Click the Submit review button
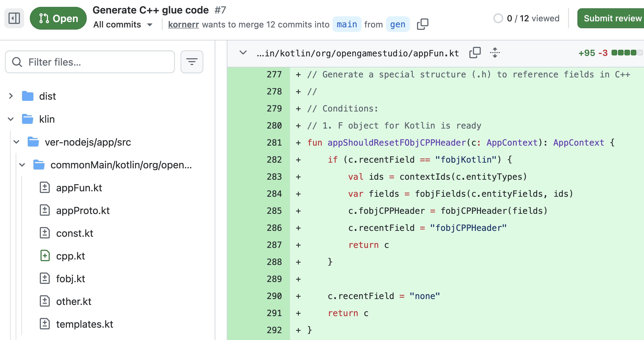The image size is (644, 340). [612, 18]
